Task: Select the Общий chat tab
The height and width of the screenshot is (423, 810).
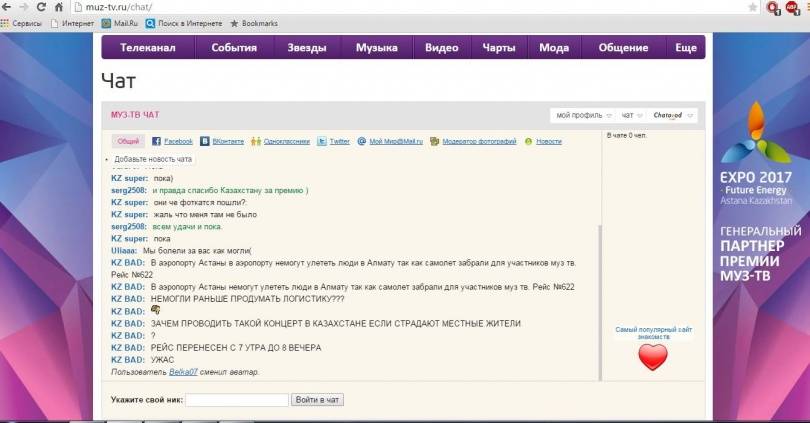Action: tap(127, 142)
